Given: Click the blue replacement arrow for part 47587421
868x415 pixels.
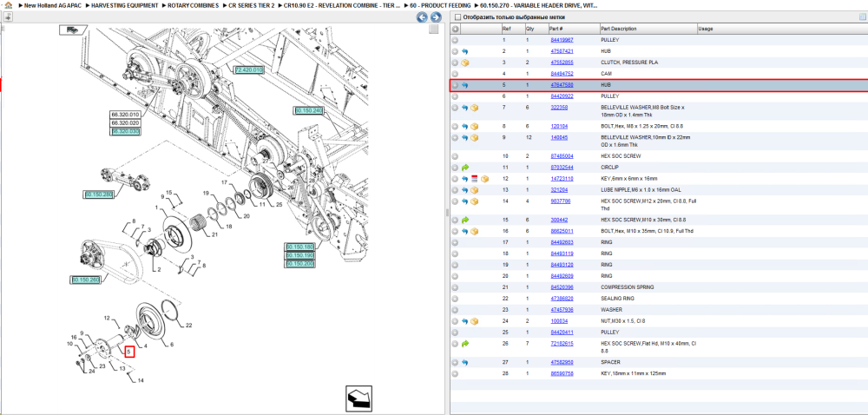Looking at the screenshot, I should coord(465,51).
